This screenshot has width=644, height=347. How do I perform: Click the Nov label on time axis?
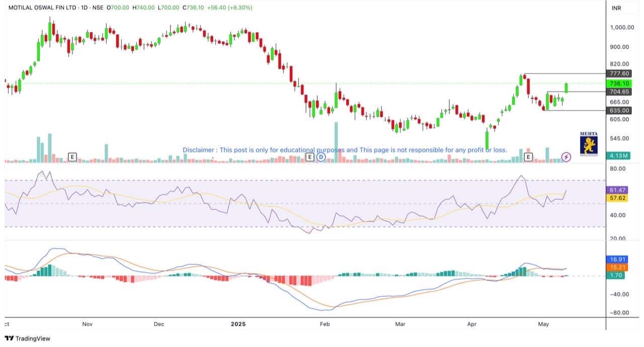click(x=88, y=324)
